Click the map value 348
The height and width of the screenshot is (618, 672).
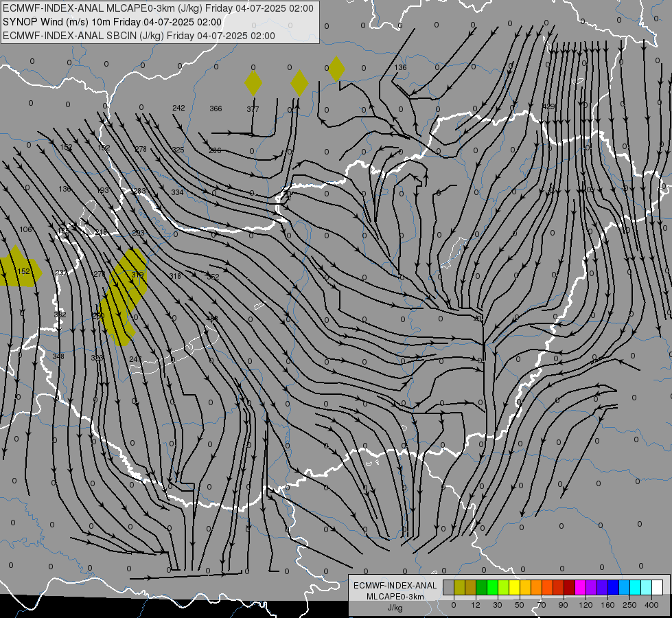[x=58, y=356]
